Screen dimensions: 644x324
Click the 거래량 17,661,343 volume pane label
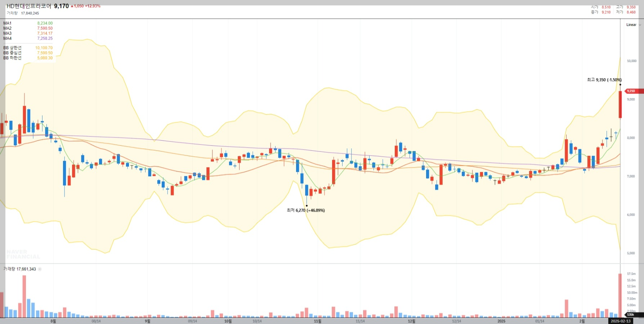click(20, 269)
